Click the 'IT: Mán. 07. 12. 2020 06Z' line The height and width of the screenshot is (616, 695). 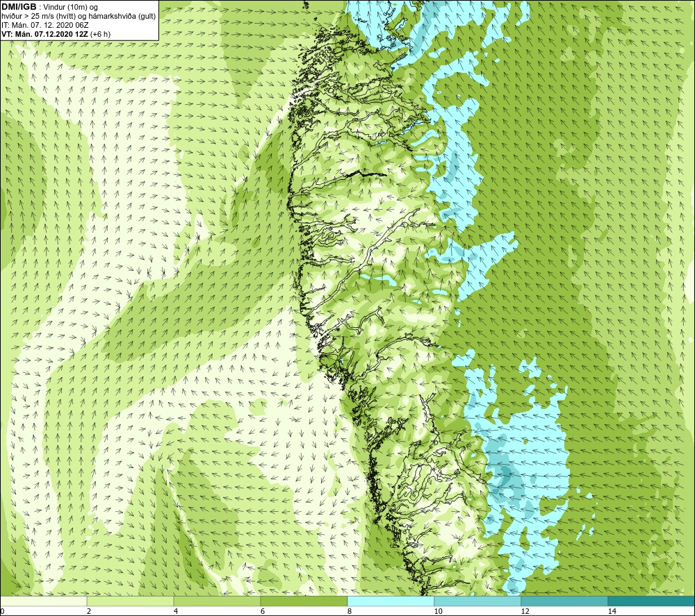[x=45, y=25]
